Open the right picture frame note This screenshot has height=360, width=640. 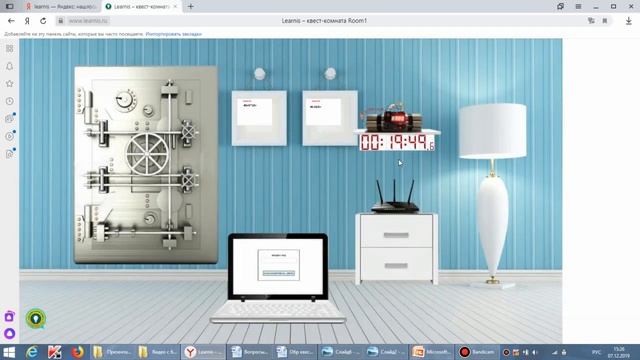[x=330, y=118]
